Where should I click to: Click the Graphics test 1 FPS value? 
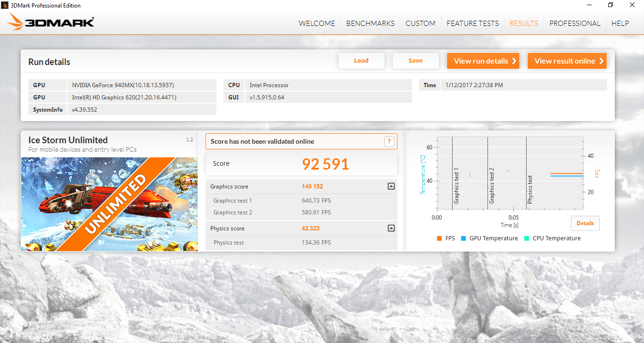(316, 201)
